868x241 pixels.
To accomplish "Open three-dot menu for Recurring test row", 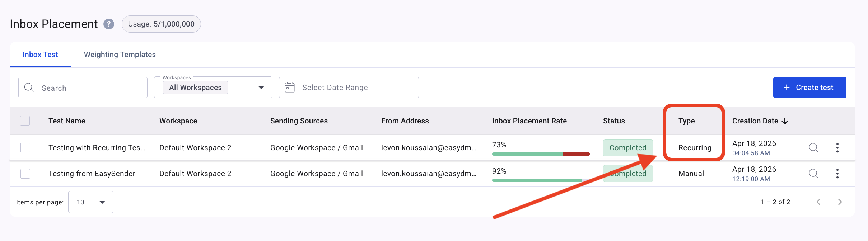I will pos(837,148).
